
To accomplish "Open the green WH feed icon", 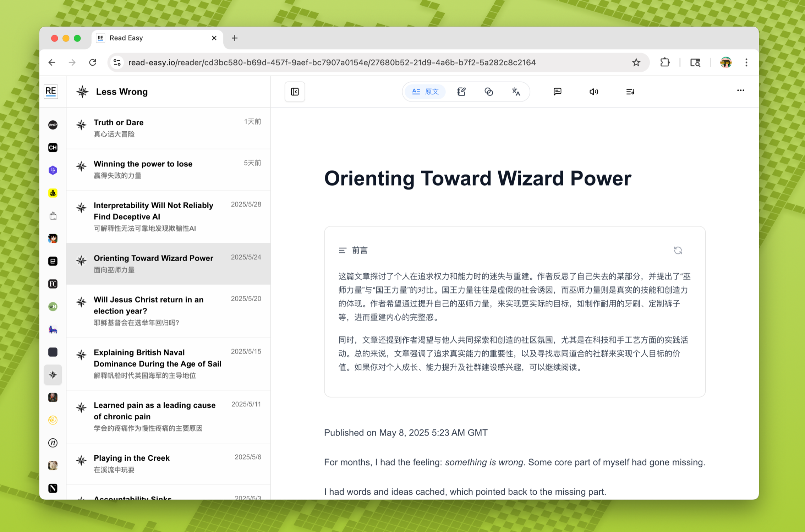I will coord(53,307).
